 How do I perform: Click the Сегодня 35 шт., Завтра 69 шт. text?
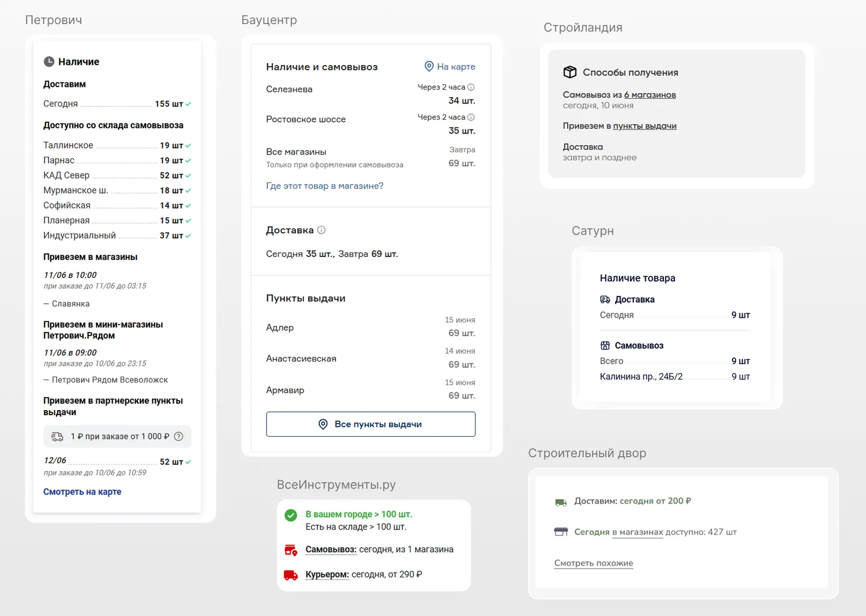[332, 254]
